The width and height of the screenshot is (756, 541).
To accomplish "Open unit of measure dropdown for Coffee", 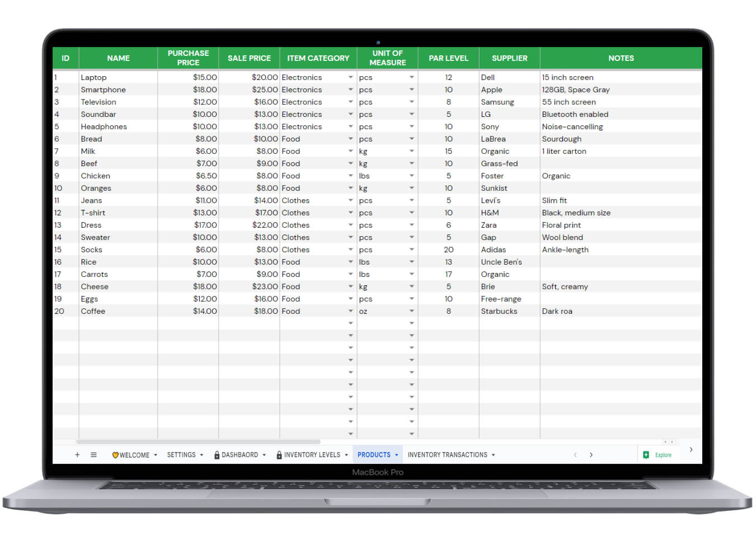I will pyautogui.click(x=411, y=311).
